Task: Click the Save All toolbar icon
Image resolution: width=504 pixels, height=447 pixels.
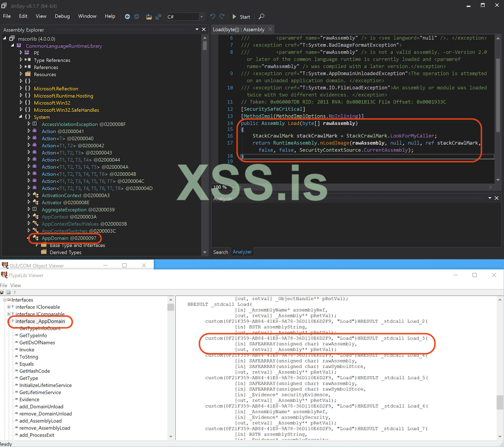Action: click(x=158, y=17)
